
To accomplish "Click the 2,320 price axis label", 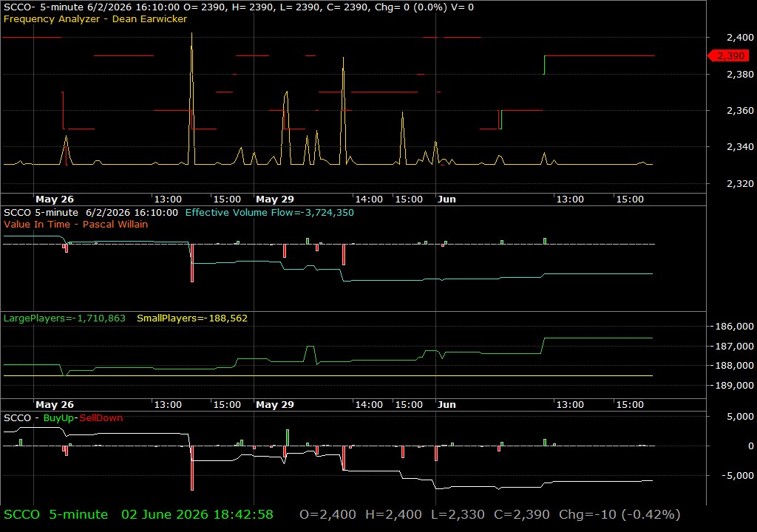I will coord(739,183).
